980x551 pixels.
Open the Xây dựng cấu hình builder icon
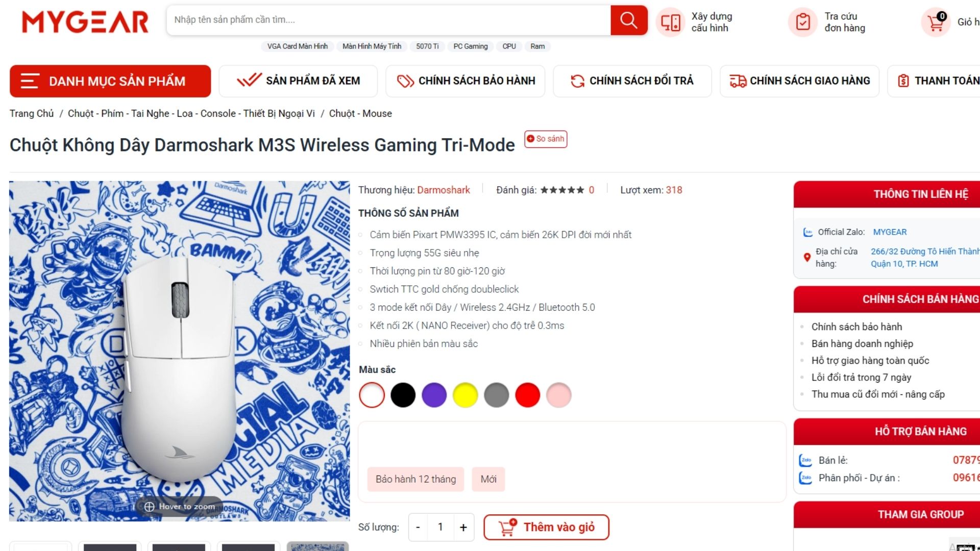(670, 22)
